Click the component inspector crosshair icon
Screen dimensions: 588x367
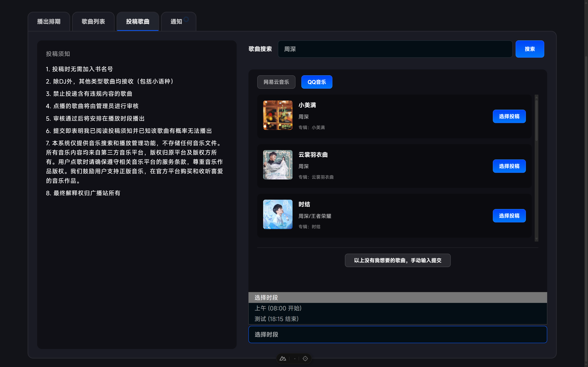point(305,359)
